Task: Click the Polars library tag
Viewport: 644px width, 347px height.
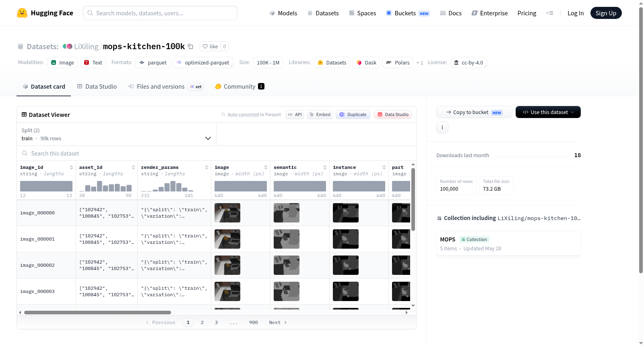Action: 398,62
